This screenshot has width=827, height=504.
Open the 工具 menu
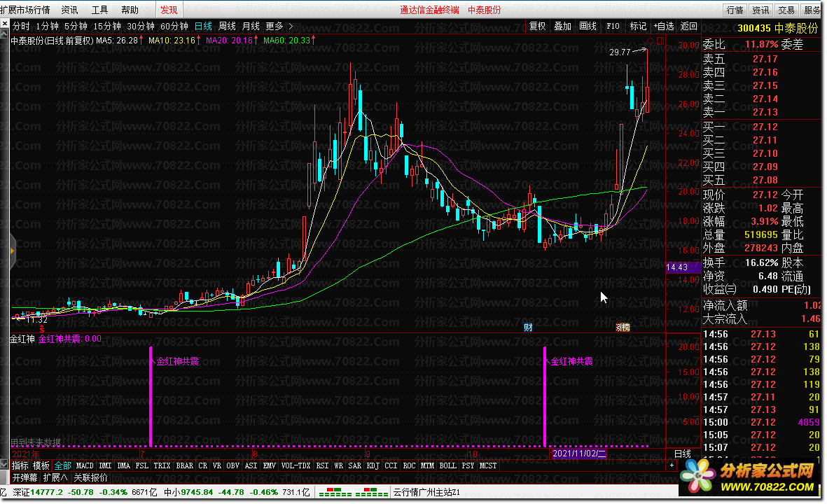pos(99,10)
